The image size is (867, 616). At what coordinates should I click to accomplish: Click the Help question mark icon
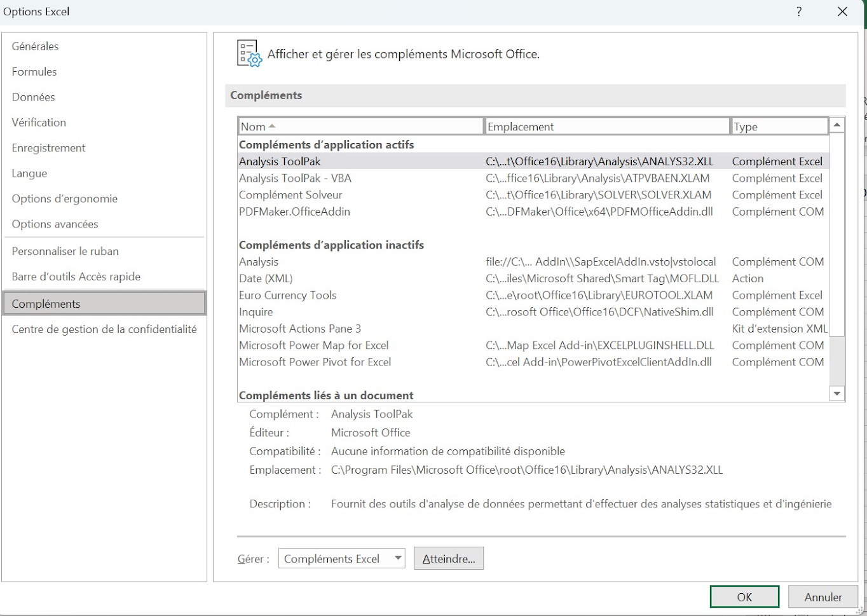[x=799, y=11]
